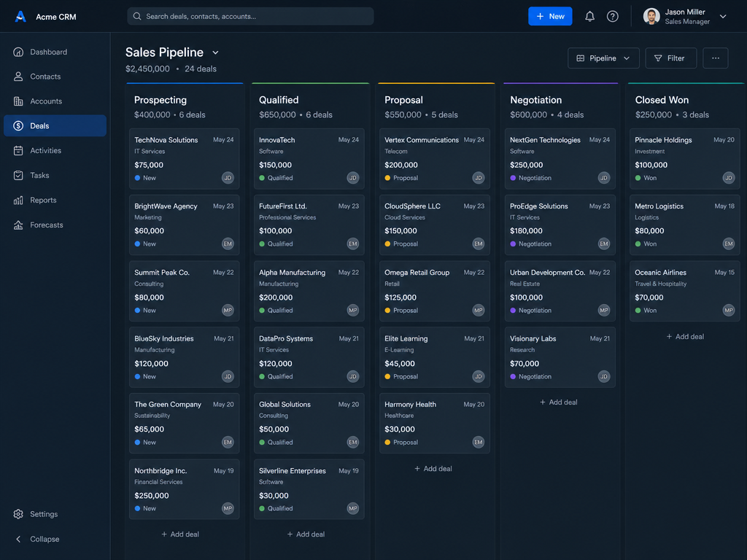Select Deals in the sidebar menu

coord(55,125)
